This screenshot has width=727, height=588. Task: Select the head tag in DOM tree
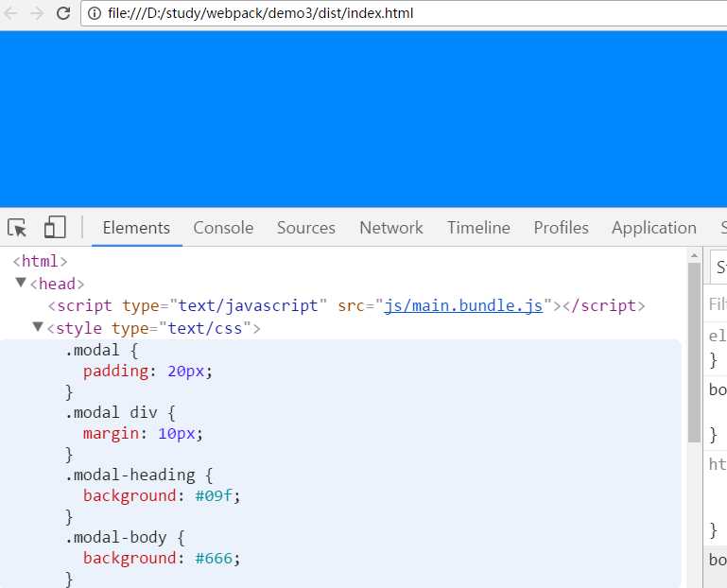tap(57, 284)
